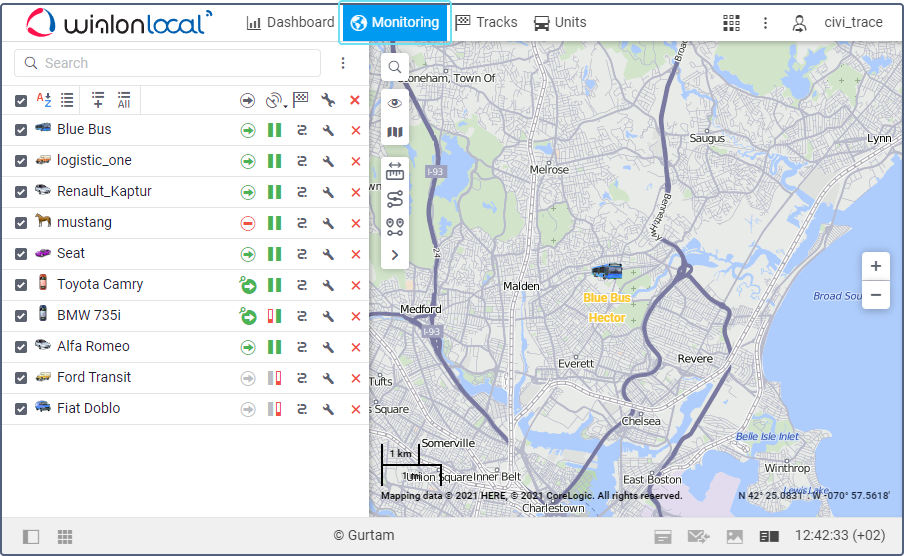
Task: Toggle the select-all units checkbox
Action: [x=21, y=101]
